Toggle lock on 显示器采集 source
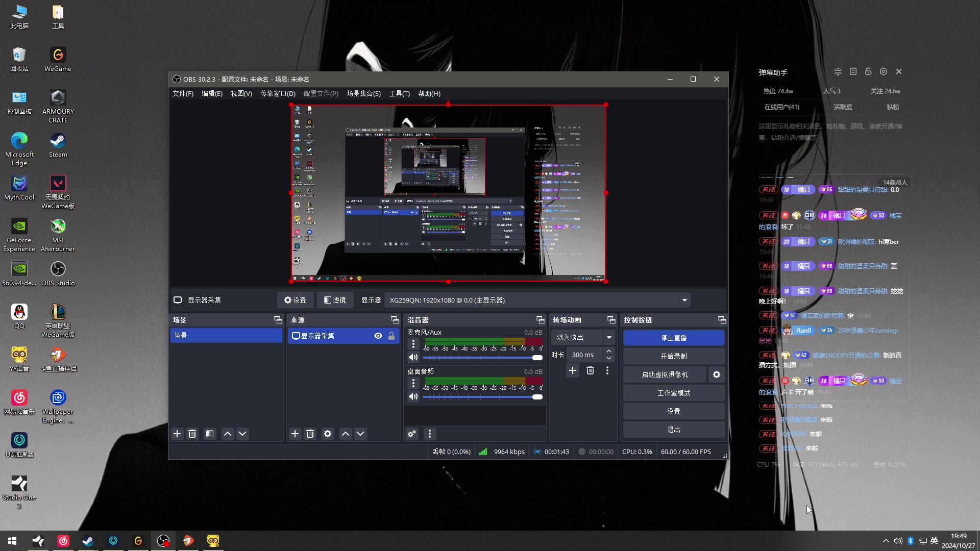The image size is (980, 551). 391,336
